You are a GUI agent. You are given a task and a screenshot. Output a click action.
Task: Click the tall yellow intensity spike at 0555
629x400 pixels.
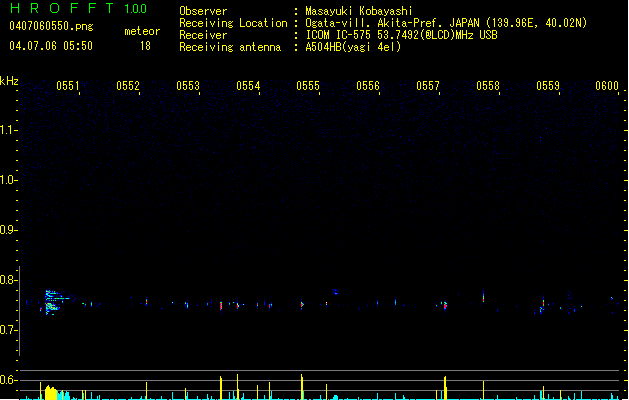coord(302,387)
